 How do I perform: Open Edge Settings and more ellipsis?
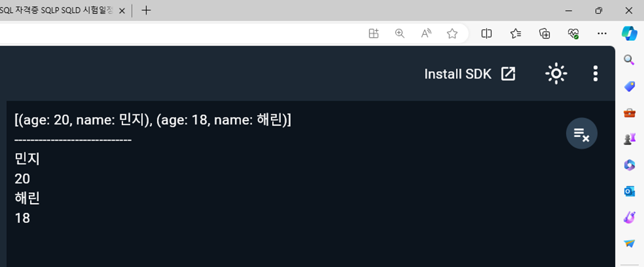click(x=602, y=34)
